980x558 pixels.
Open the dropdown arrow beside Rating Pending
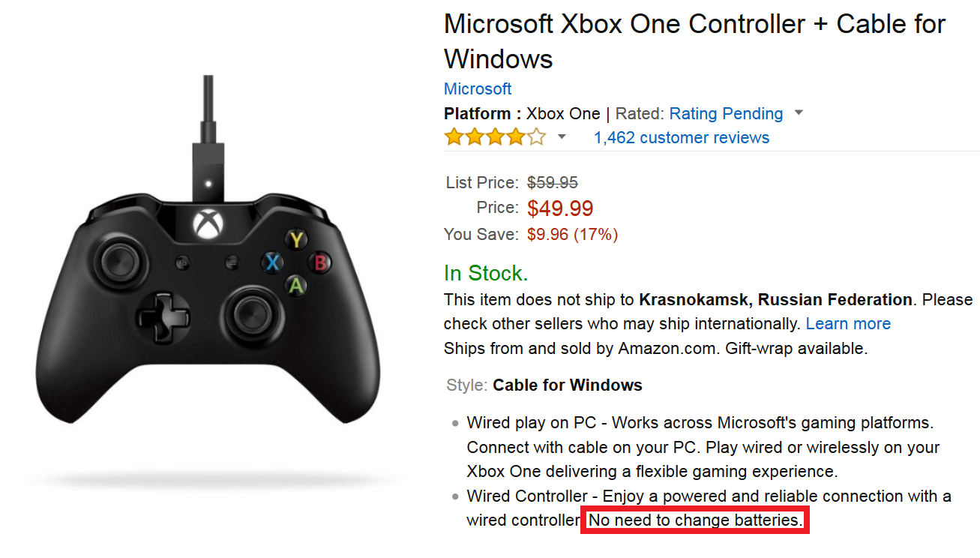point(799,113)
